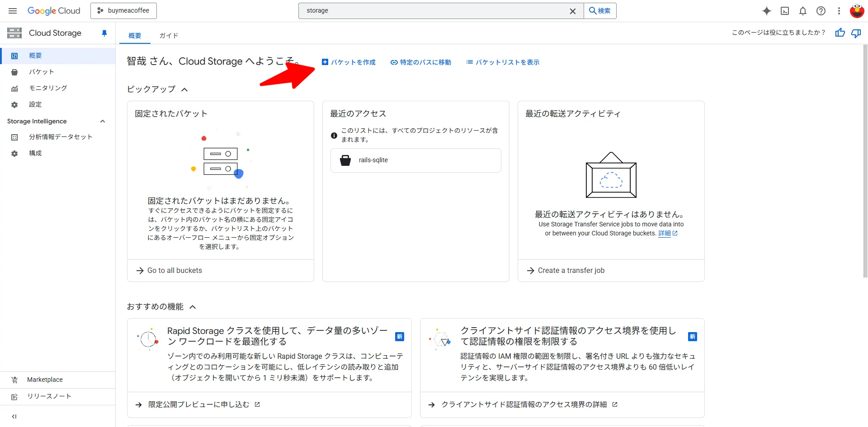Collapse the left navigation panel
The height and width of the screenshot is (427, 868).
pos(14,416)
